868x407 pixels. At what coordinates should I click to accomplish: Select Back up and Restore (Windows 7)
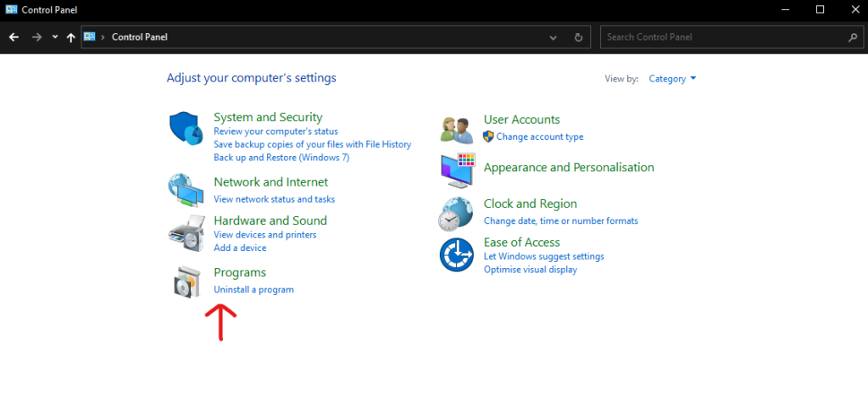coord(281,158)
